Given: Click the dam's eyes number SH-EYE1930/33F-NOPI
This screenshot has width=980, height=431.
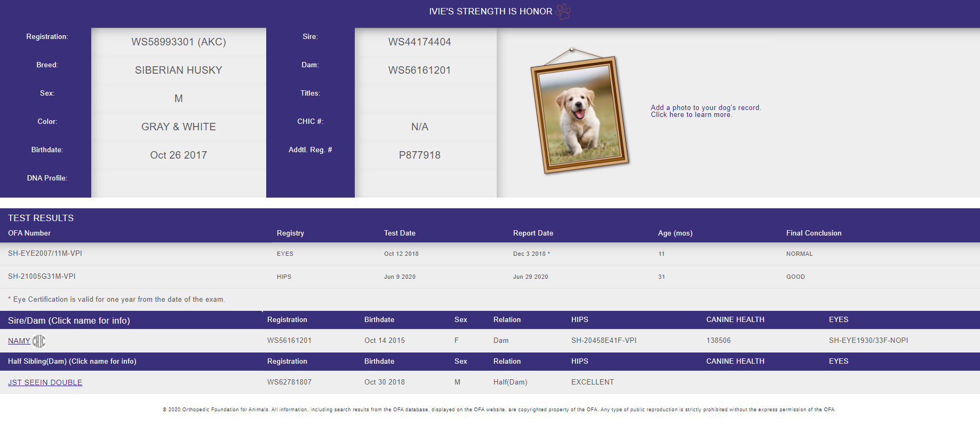Looking at the screenshot, I should tap(868, 341).
